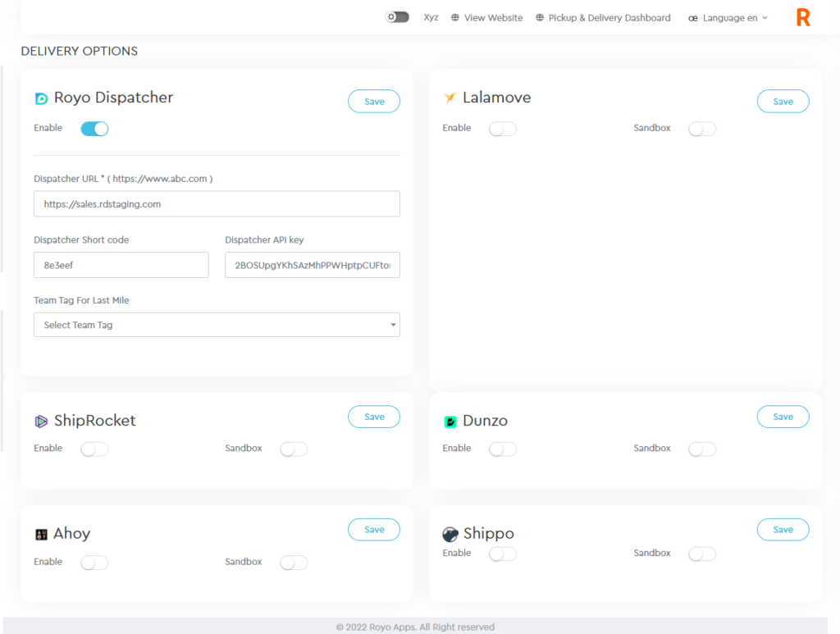This screenshot has height=634, width=840.
Task: Enable the Ahoy delivery option
Action: coord(94,563)
